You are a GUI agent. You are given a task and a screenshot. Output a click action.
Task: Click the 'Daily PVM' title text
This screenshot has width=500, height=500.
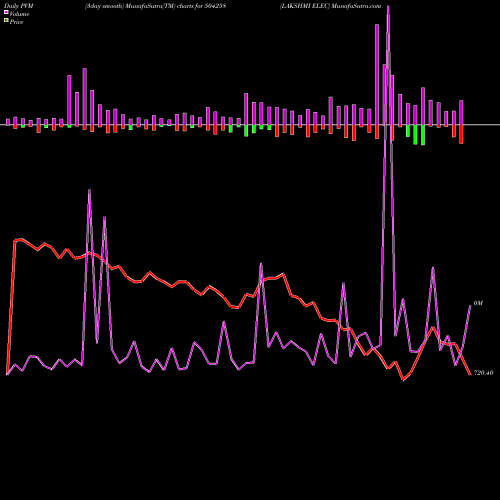[19, 6]
